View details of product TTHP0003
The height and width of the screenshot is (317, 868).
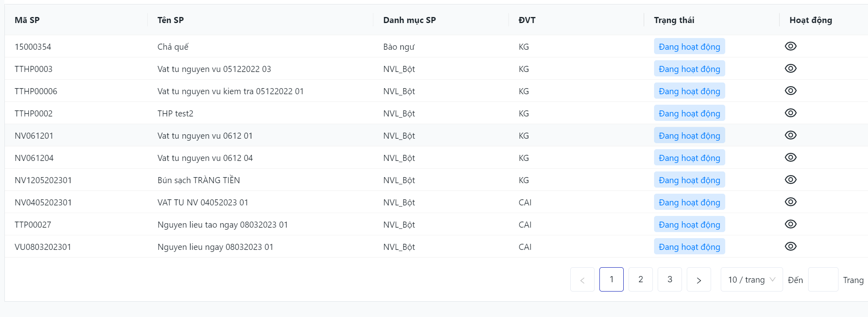coord(790,69)
